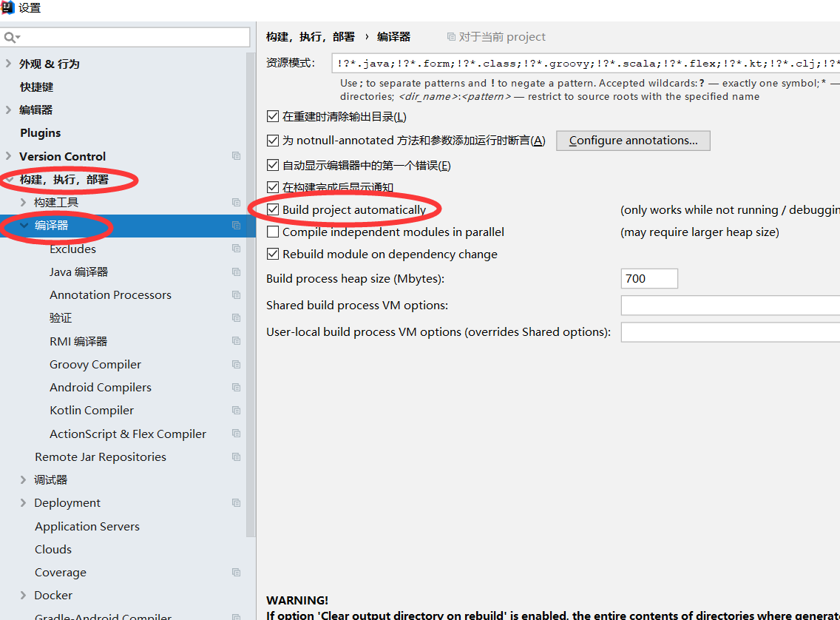Select Excludes under 编译器
Screen dimensions: 840x620
73,249
